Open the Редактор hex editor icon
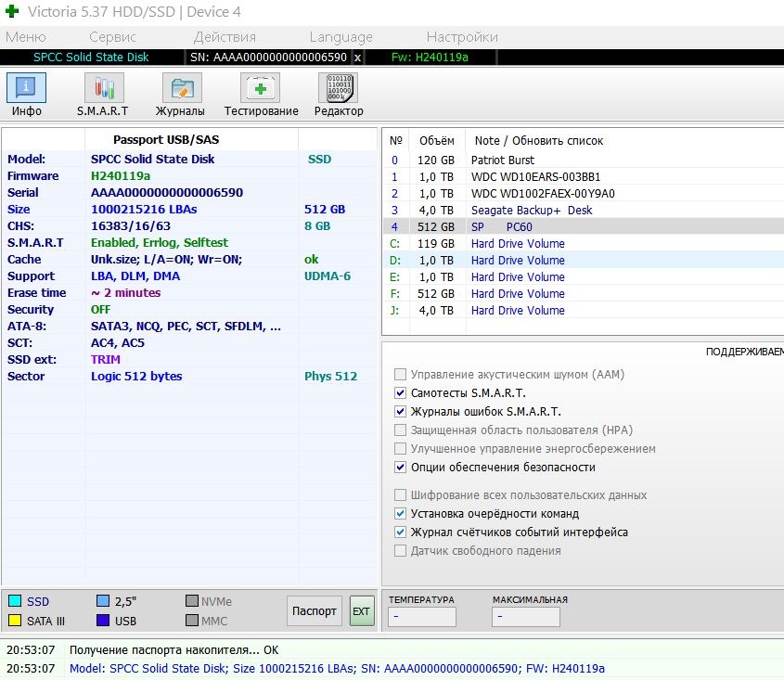The width and height of the screenshot is (784, 680). [x=339, y=88]
